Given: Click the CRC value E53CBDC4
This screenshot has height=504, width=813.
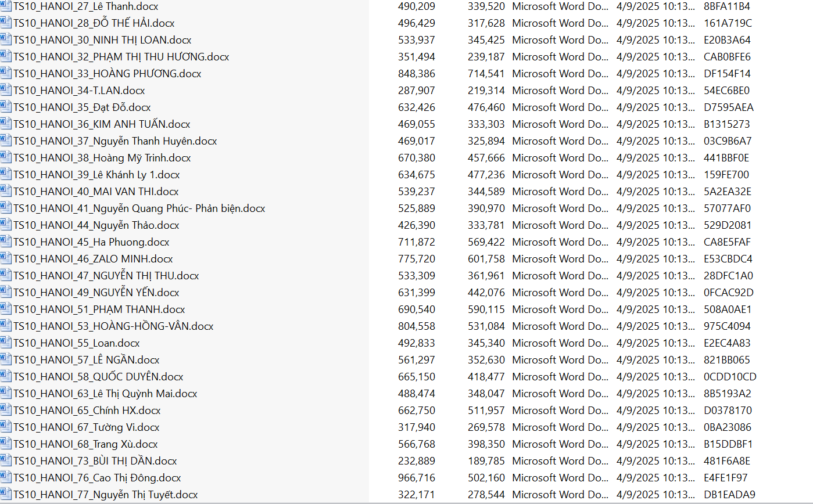Looking at the screenshot, I should click(728, 259).
